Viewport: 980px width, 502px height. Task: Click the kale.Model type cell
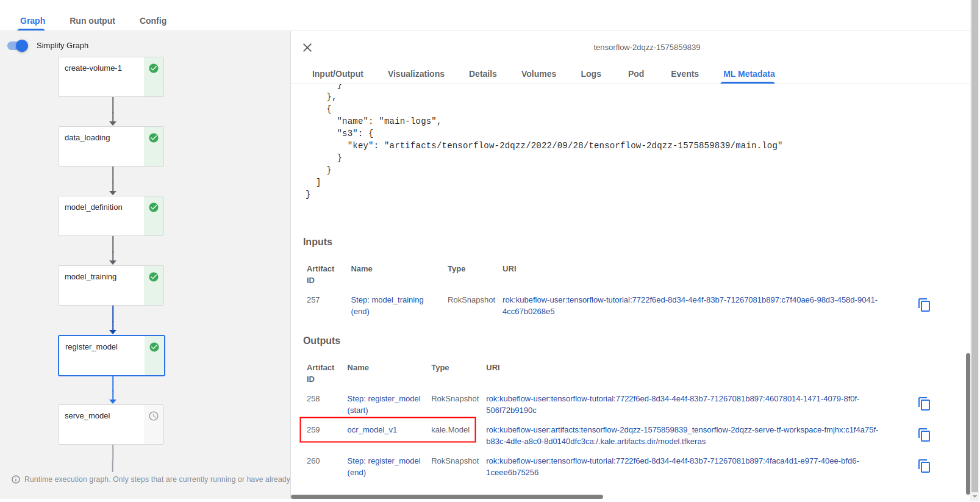450,430
